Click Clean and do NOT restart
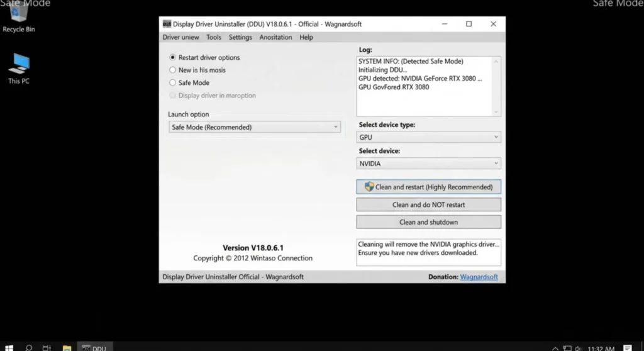 click(x=428, y=204)
